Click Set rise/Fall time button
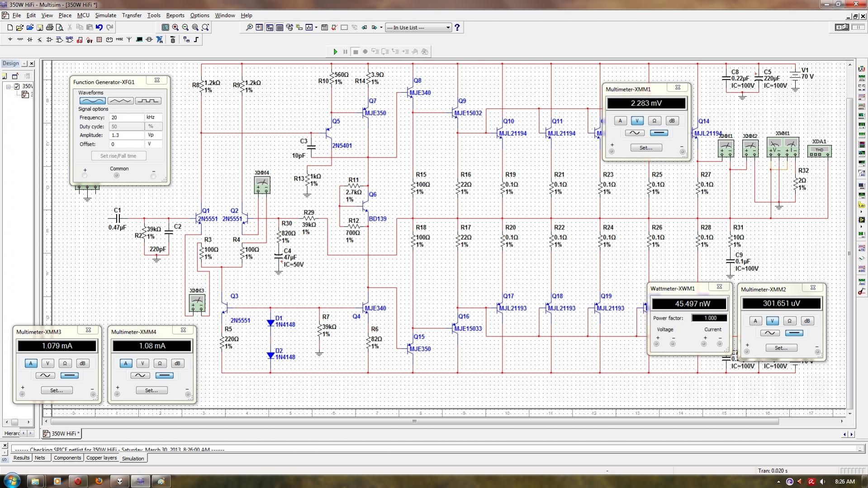Image resolution: width=868 pixels, height=488 pixels. tap(118, 156)
